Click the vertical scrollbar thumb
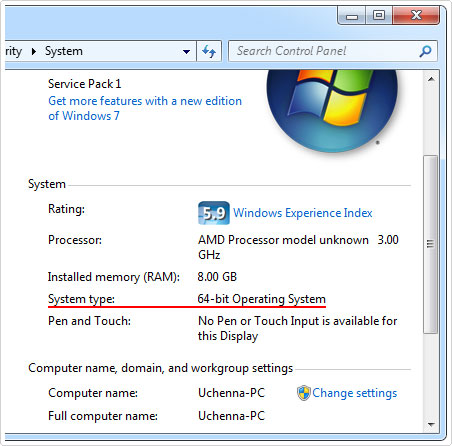The height and width of the screenshot is (446, 452). (431, 244)
